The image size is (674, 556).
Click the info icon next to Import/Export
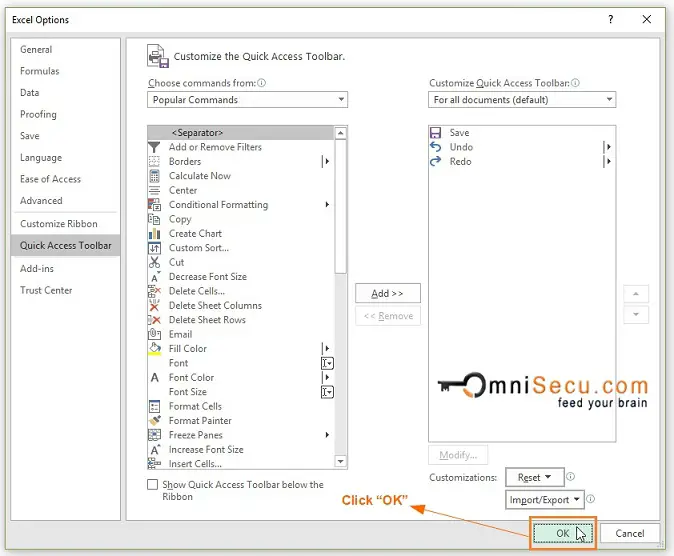tap(591, 499)
